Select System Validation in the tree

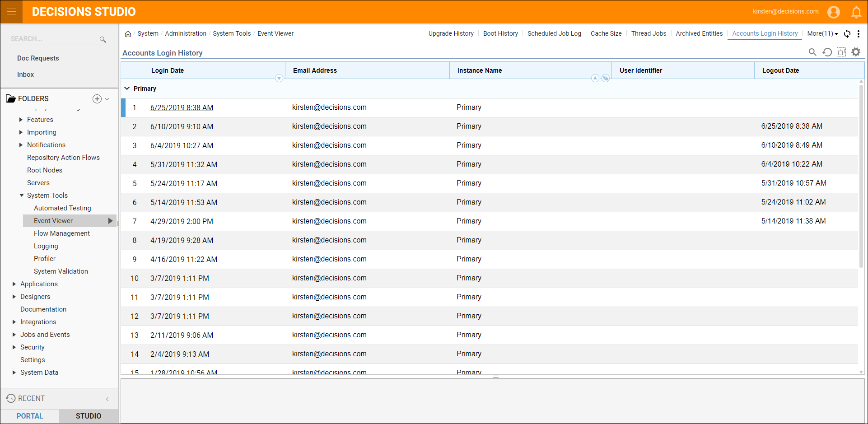tap(61, 271)
